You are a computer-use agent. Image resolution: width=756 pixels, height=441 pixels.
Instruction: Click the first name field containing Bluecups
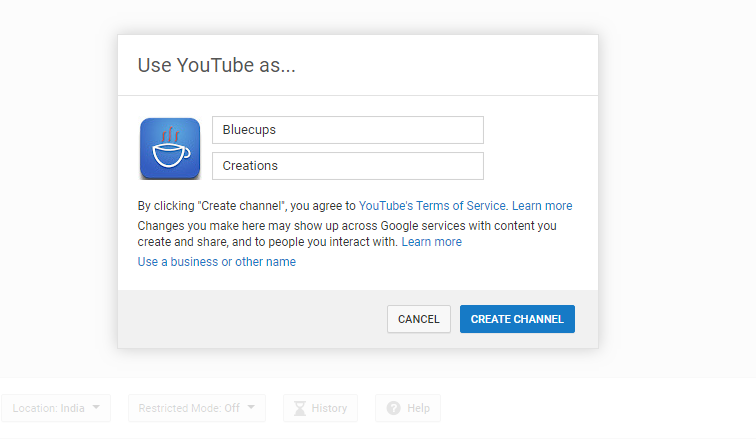tap(348, 130)
